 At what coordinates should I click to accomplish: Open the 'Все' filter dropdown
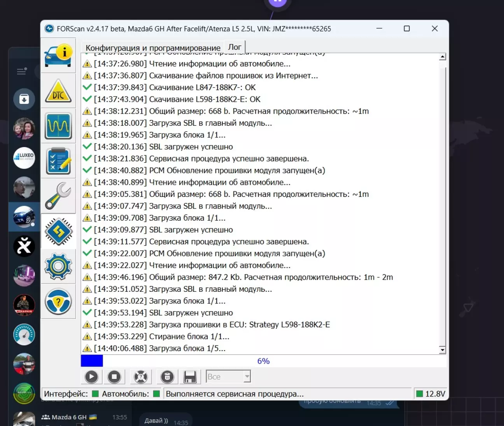[x=228, y=377]
